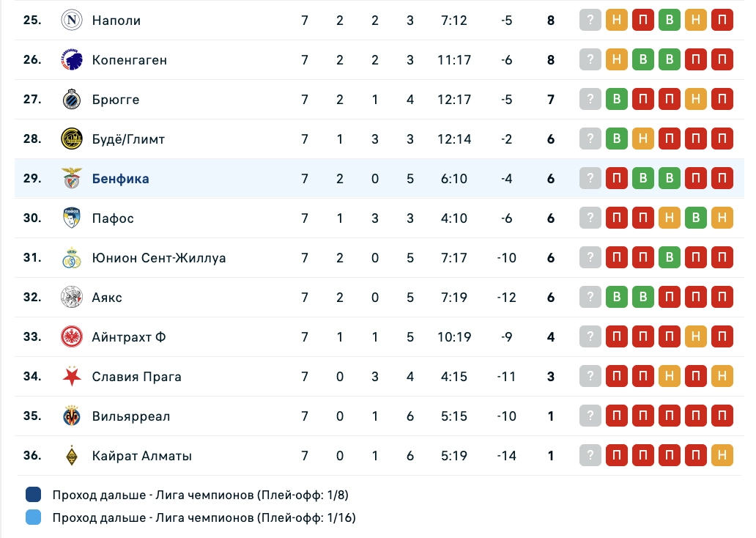Click the light blue 1/16 playoff legend swatch

tap(34, 518)
